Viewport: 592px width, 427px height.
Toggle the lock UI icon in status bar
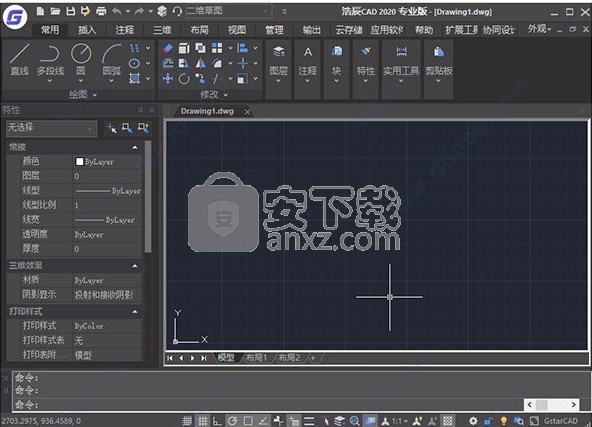488,421
